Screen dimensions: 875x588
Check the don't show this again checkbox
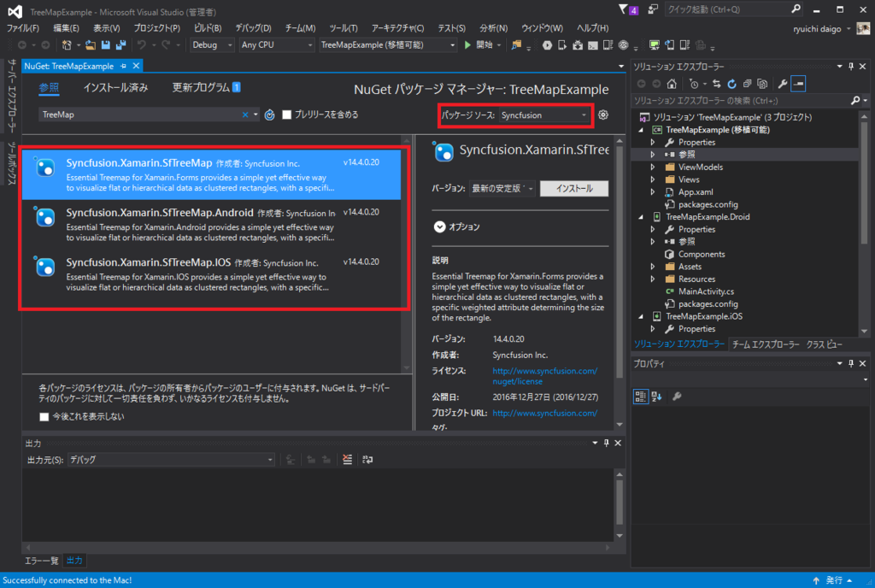(44, 417)
